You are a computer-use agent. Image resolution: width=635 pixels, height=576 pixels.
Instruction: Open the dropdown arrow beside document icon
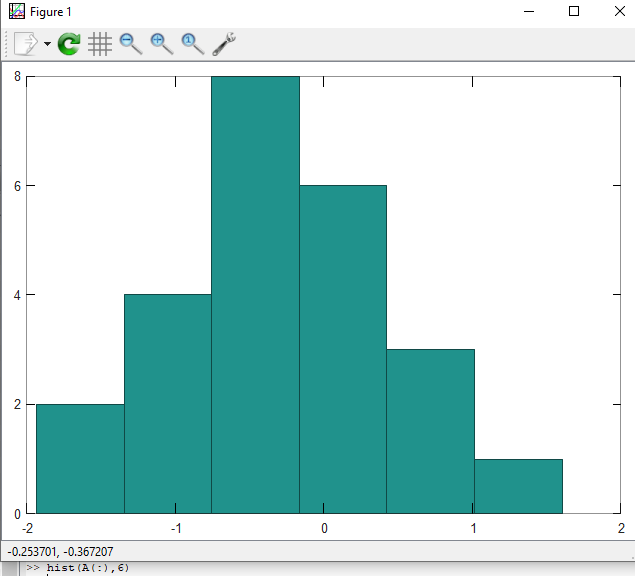click(47, 44)
